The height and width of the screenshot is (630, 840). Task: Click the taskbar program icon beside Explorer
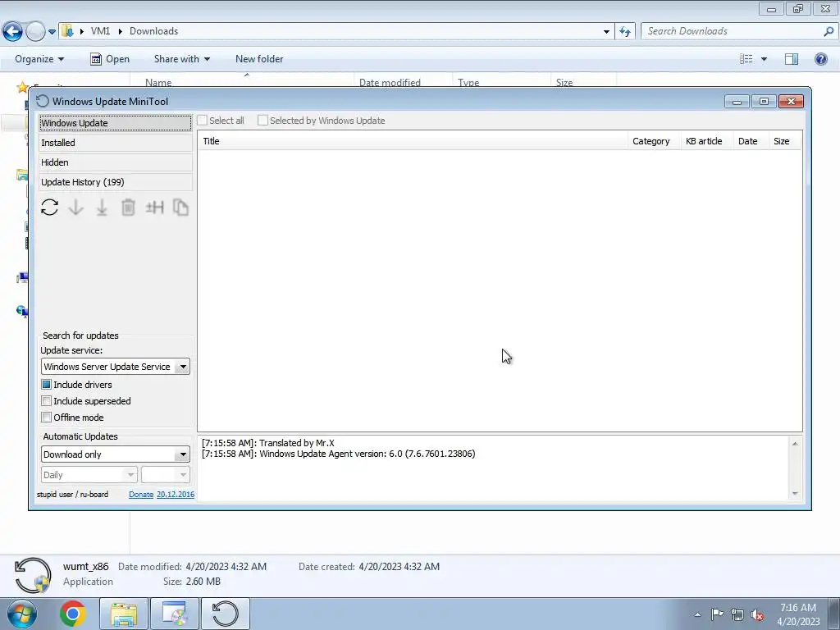click(174, 614)
